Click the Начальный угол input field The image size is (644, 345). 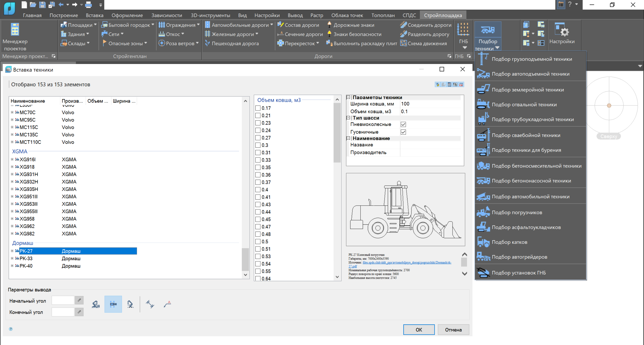[63, 300]
